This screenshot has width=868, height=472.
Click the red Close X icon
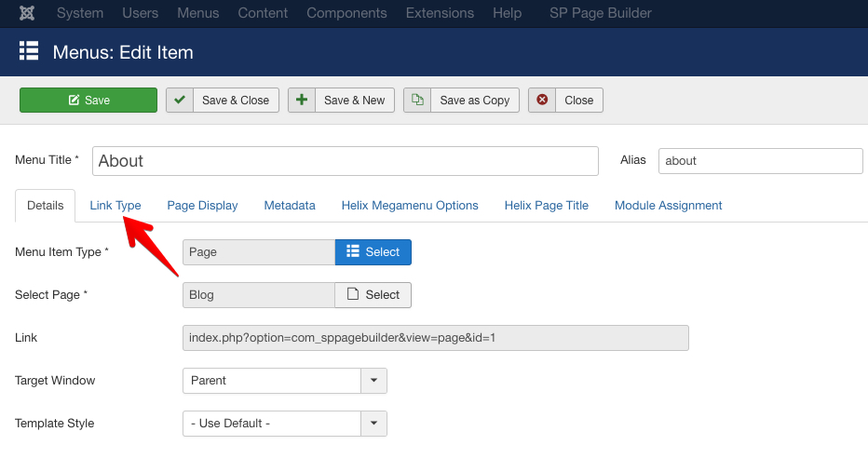tap(542, 101)
